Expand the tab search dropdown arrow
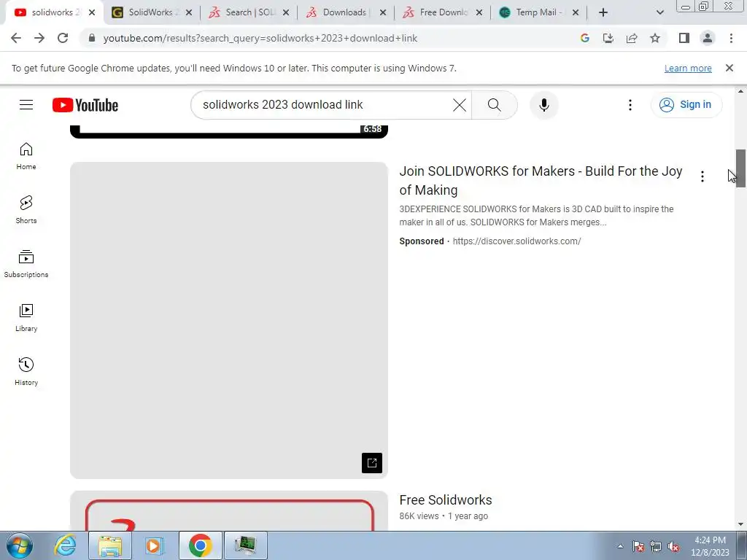The width and height of the screenshot is (747, 560). 659,12
